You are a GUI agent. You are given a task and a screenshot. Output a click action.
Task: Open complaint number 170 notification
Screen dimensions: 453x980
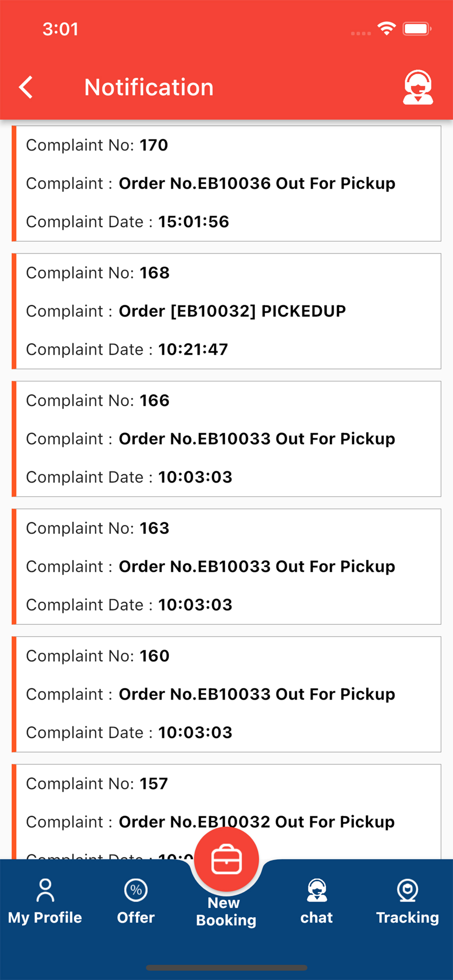pyautogui.click(x=226, y=183)
